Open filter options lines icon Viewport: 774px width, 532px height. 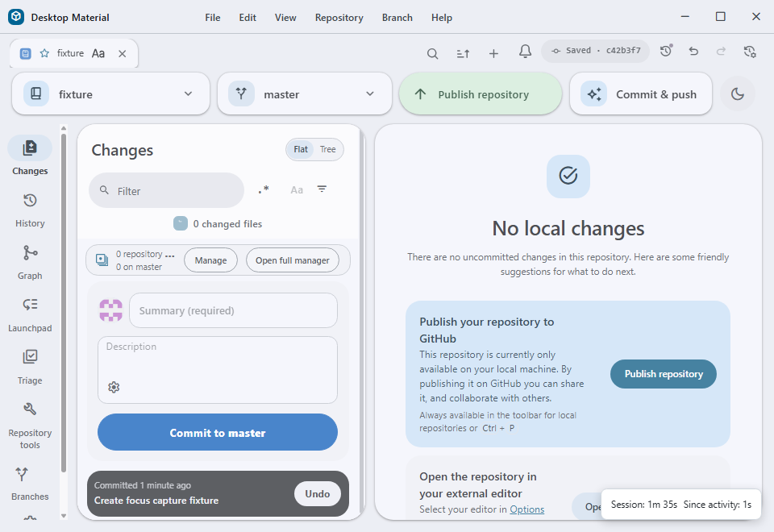(x=322, y=189)
